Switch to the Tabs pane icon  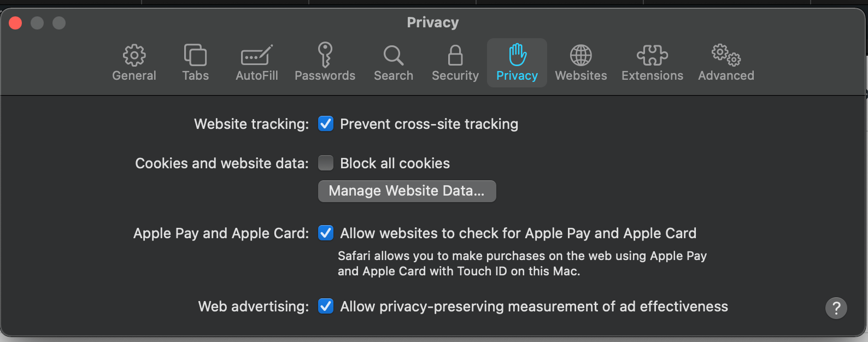point(195,55)
